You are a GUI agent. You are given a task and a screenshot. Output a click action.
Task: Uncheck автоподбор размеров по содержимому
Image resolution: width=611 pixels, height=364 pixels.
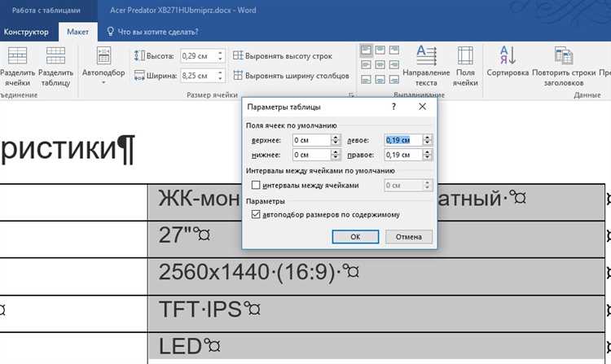tap(257, 215)
